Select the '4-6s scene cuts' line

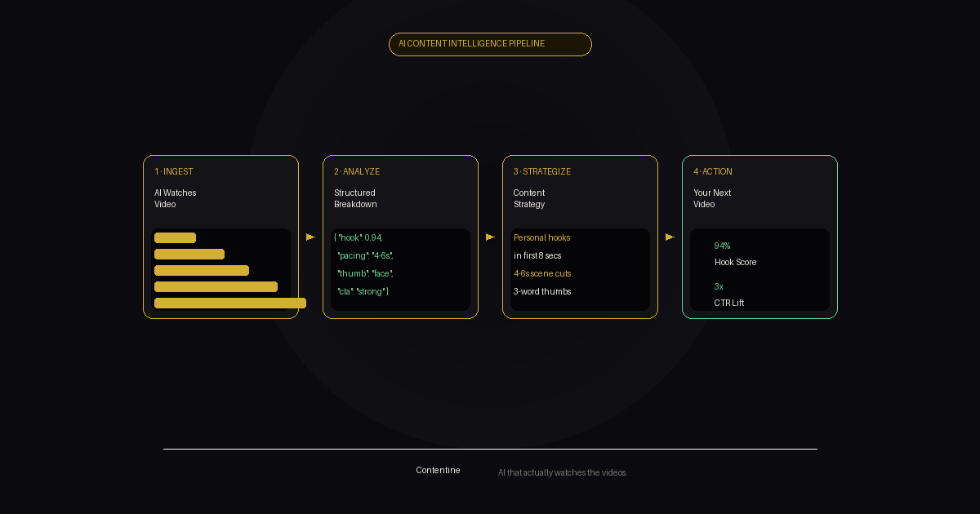(542, 273)
